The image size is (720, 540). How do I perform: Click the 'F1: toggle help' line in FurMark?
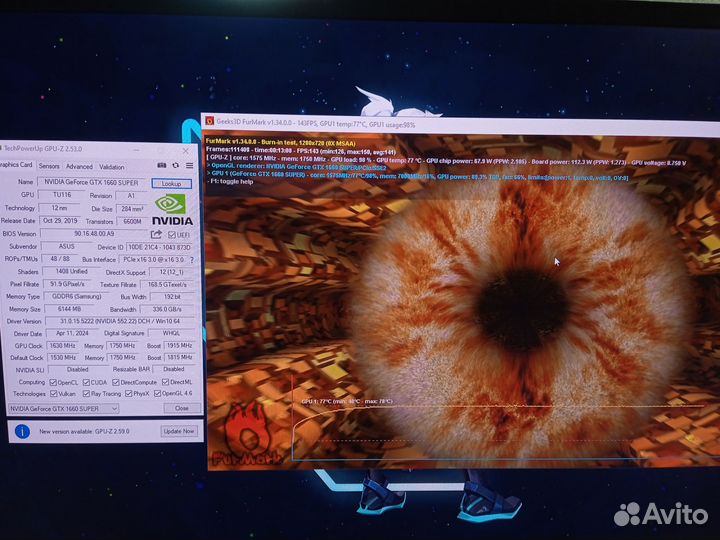coord(231,181)
